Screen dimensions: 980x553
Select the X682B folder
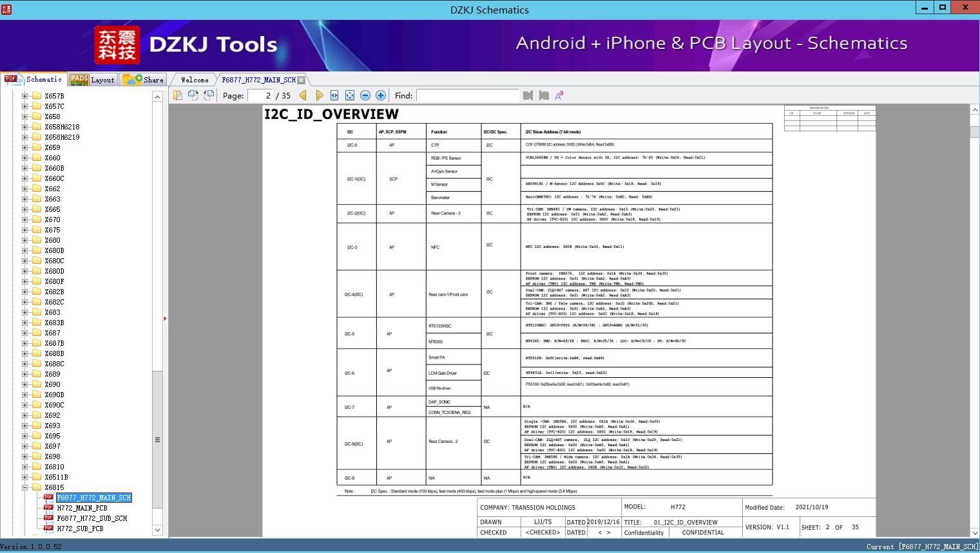54,292
